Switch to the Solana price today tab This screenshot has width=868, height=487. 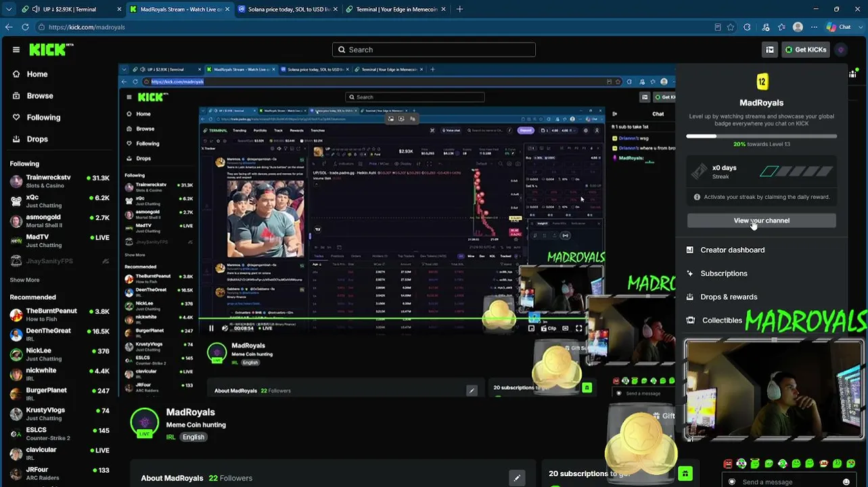[287, 9]
